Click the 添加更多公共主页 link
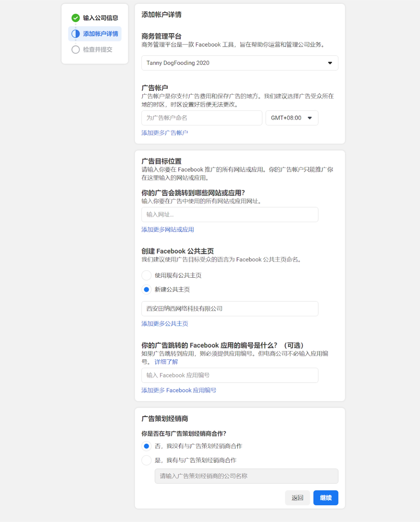 [x=165, y=323]
